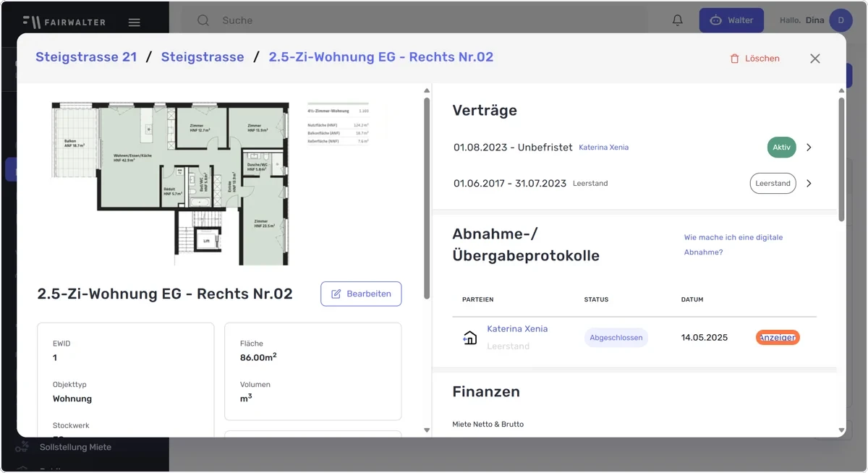Open the apartment floor plan image
The height and width of the screenshot is (473, 868).
170,184
